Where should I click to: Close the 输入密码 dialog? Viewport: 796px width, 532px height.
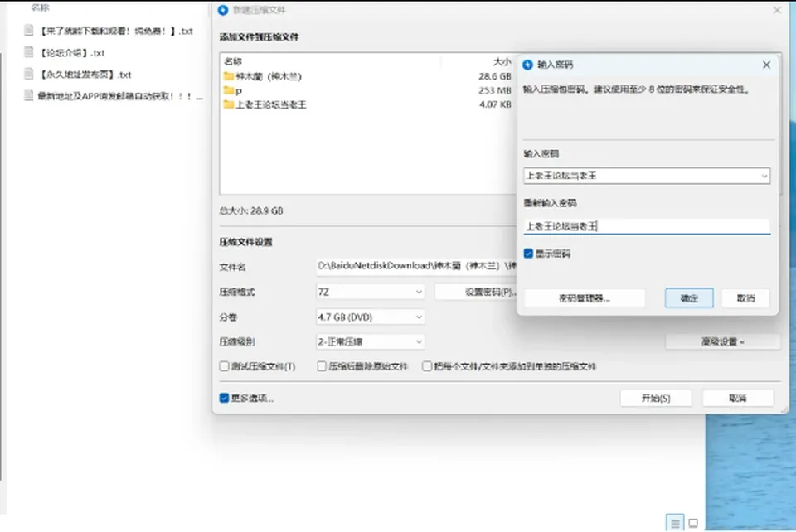point(766,65)
